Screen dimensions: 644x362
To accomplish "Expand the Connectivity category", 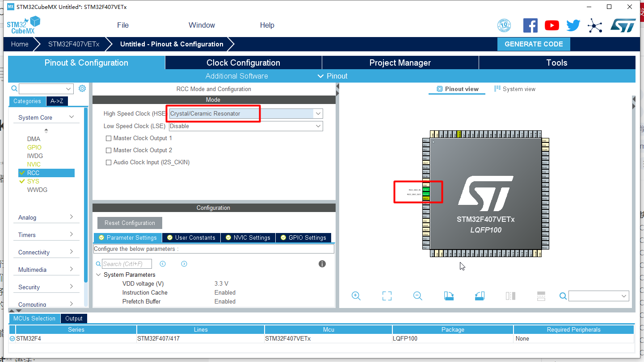I will (x=46, y=252).
